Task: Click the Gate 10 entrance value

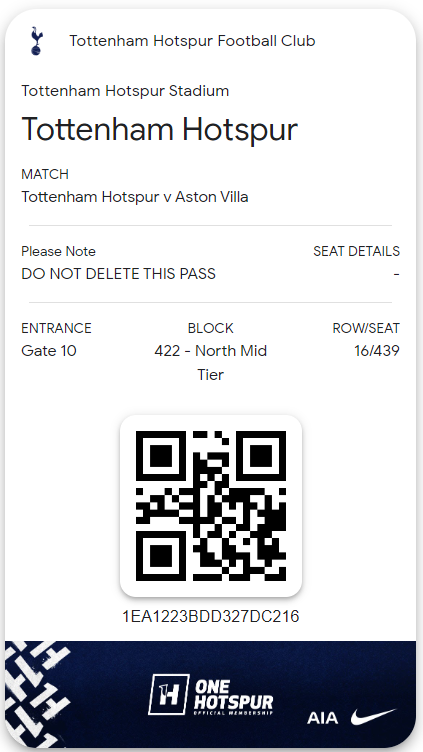Action: click(49, 351)
